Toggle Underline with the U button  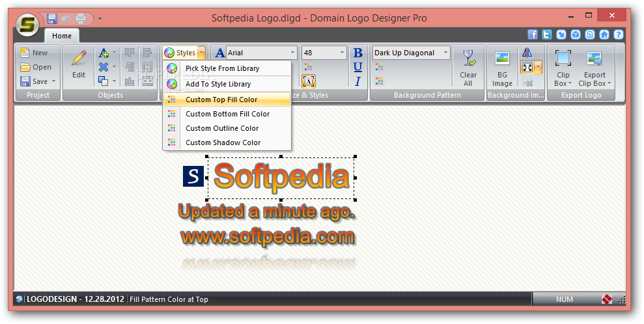(x=357, y=67)
